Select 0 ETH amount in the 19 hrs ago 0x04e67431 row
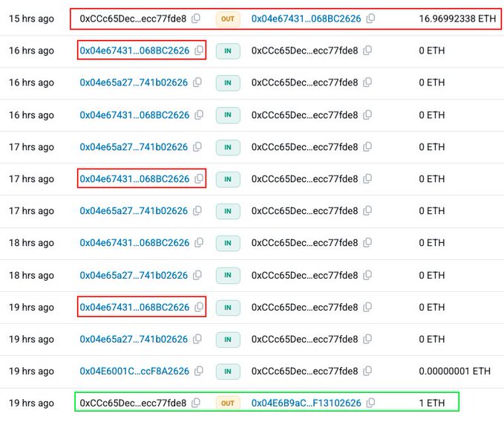Image resolution: width=504 pixels, height=425 pixels. coord(432,308)
